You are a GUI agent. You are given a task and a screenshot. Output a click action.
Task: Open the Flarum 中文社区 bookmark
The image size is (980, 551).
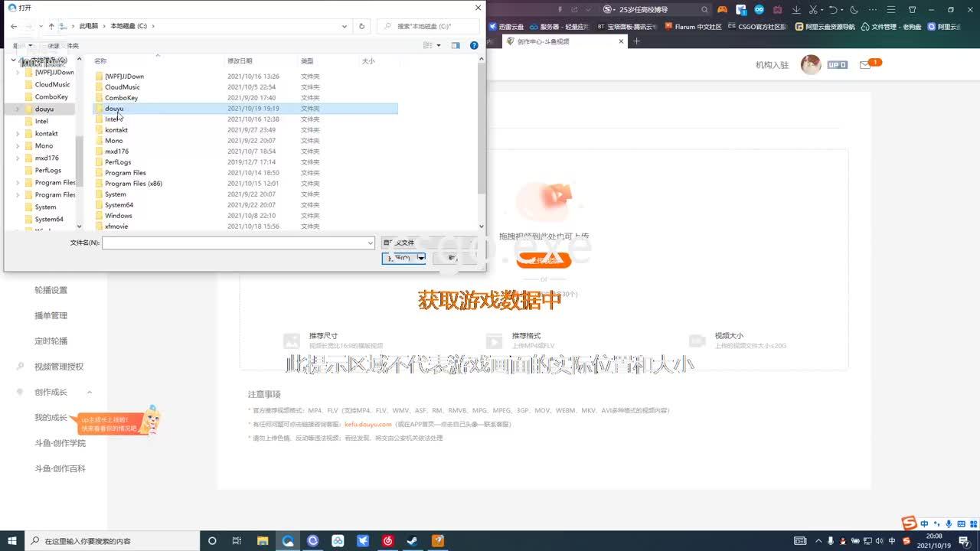(x=693, y=27)
